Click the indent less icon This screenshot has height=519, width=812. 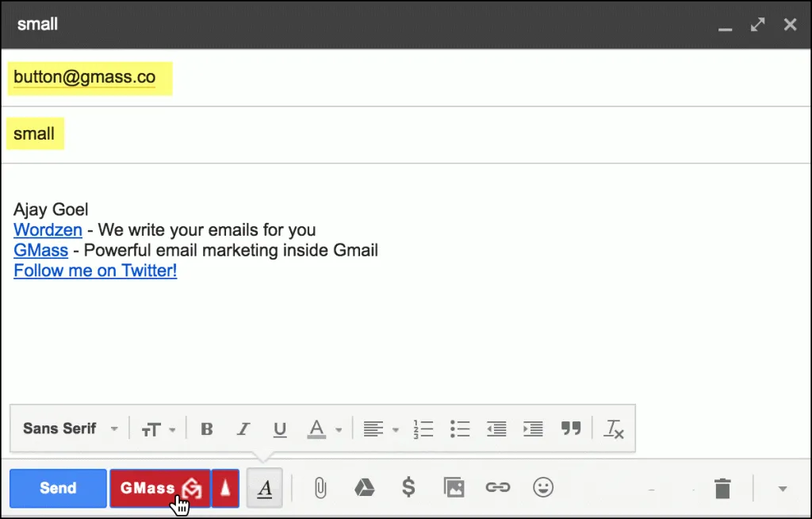click(496, 429)
